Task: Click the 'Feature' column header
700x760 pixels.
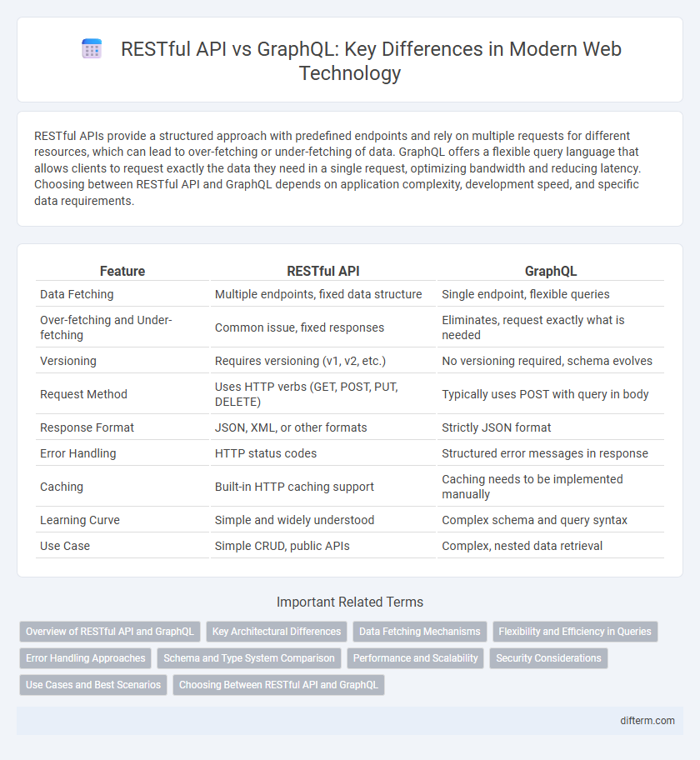Action: point(122,271)
